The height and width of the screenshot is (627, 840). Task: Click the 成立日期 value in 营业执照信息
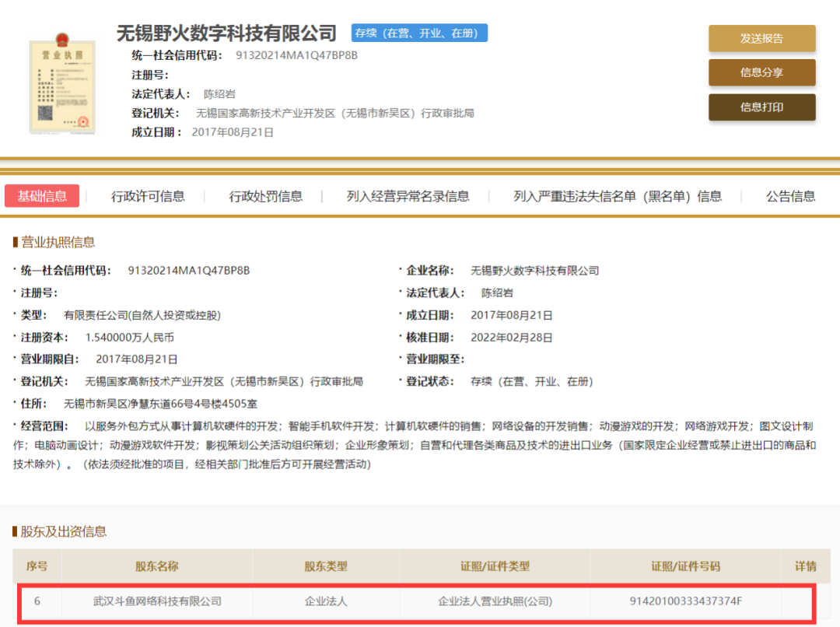click(512, 315)
